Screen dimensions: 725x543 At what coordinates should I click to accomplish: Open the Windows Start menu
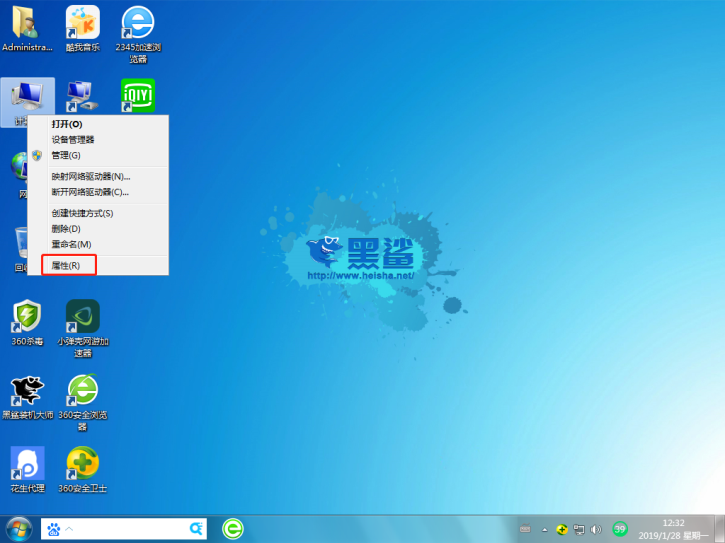pyautogui.click(x=18, y=527)
